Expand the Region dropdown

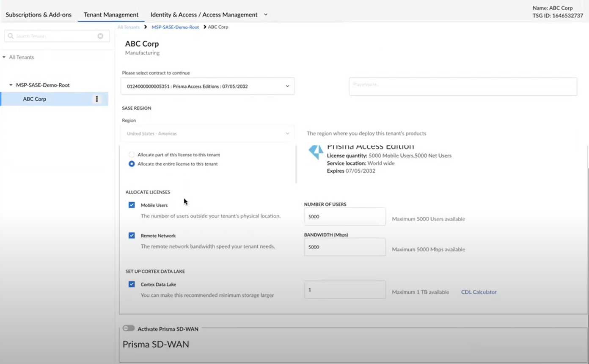[x=207, y=134]
